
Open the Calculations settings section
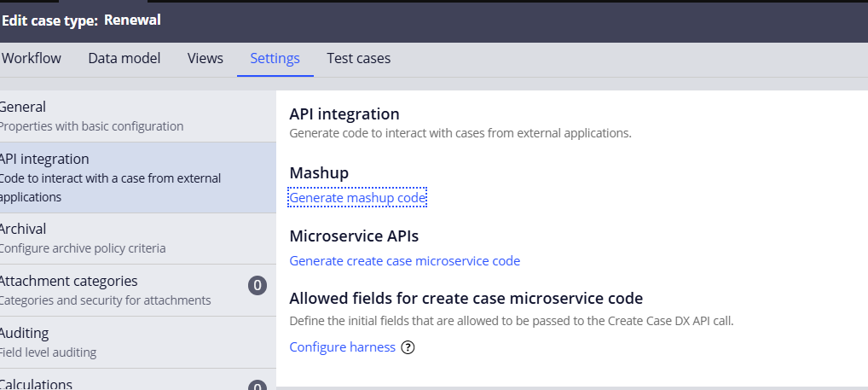[37, 384]
